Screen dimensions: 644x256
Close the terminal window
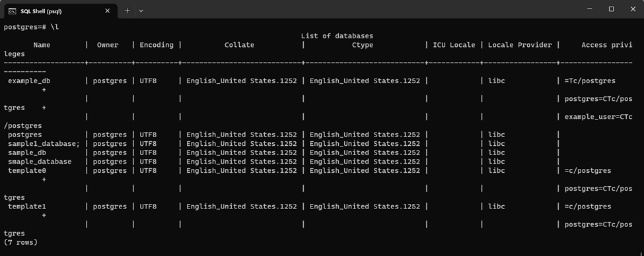633,9
